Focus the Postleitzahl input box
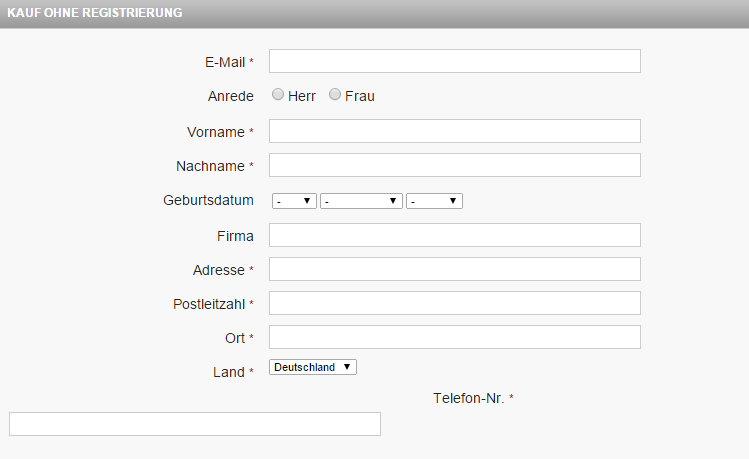 [454, 303]
